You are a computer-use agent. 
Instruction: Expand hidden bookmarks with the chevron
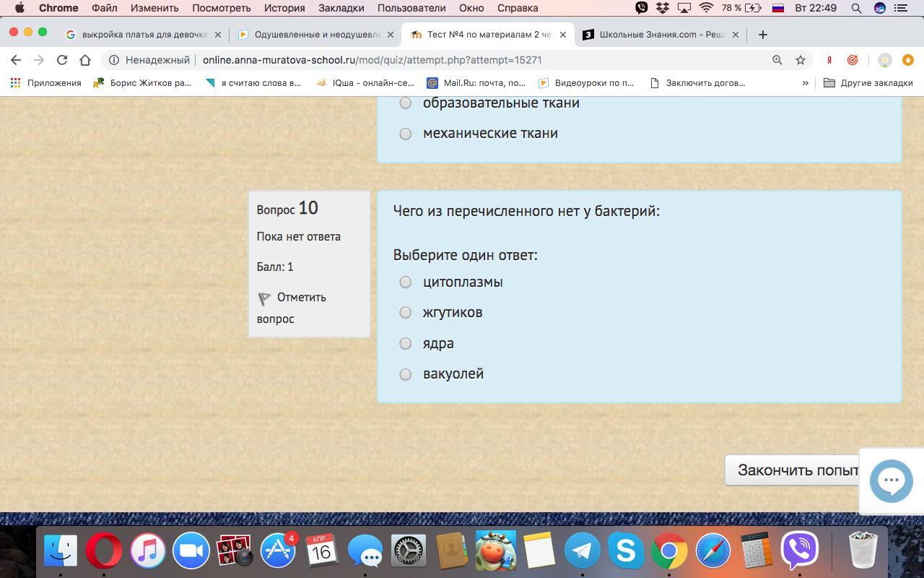click(x=805, y=83)
